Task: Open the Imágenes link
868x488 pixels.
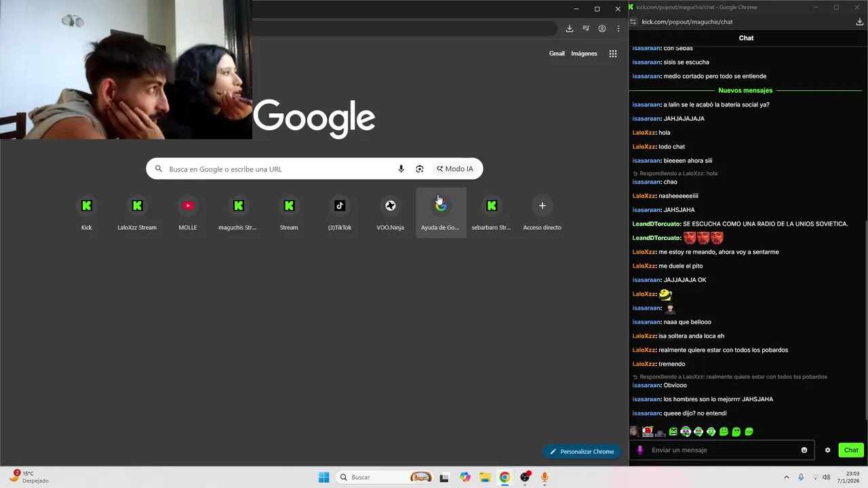Action: tap(584, 54)
